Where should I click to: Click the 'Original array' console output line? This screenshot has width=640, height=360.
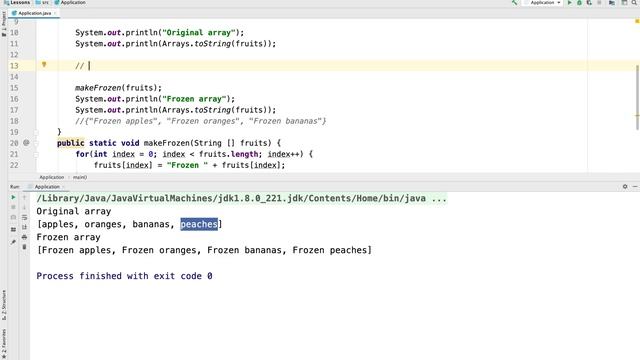pos(73,211)
